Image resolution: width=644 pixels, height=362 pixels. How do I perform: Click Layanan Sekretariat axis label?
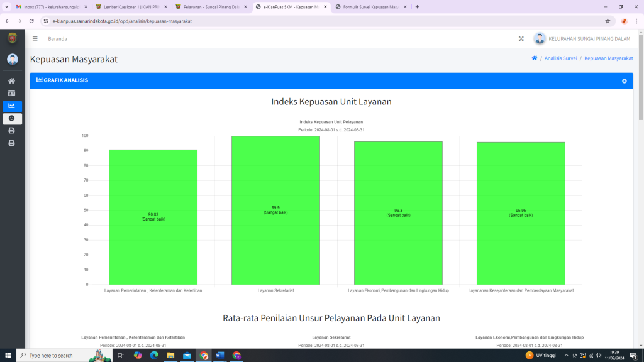pos(275,290)
